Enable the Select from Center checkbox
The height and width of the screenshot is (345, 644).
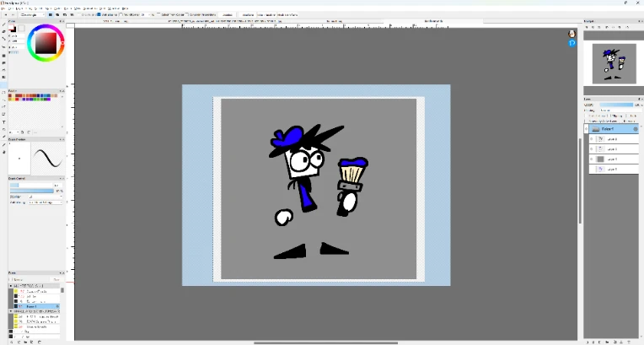pyautogui.click(x=158, y=15)
